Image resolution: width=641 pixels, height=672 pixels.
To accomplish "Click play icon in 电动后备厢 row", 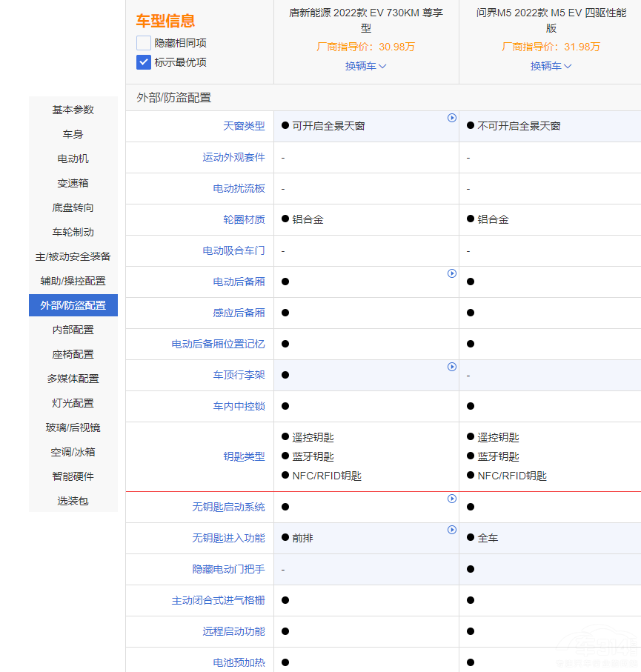I will click(x=452, y=273).
